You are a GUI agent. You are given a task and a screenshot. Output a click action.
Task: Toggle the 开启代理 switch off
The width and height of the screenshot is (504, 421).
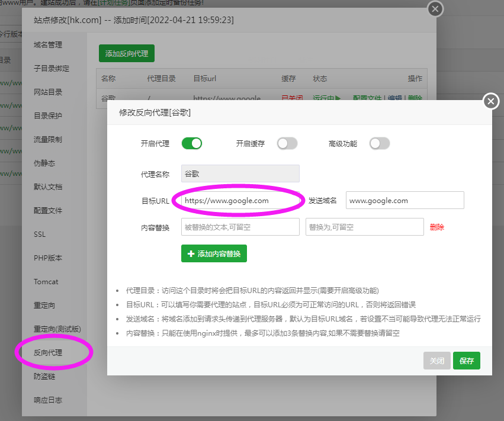pos(192,143)
